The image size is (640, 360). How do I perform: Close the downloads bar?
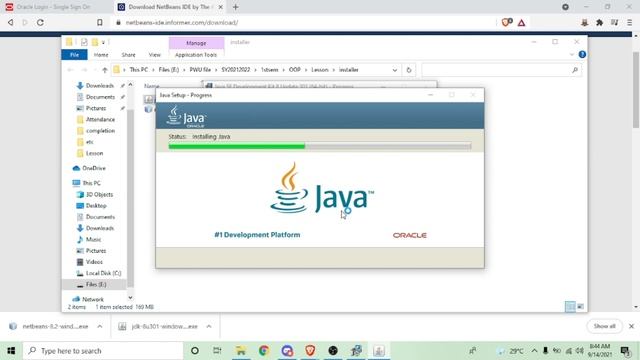pos(631,327)
